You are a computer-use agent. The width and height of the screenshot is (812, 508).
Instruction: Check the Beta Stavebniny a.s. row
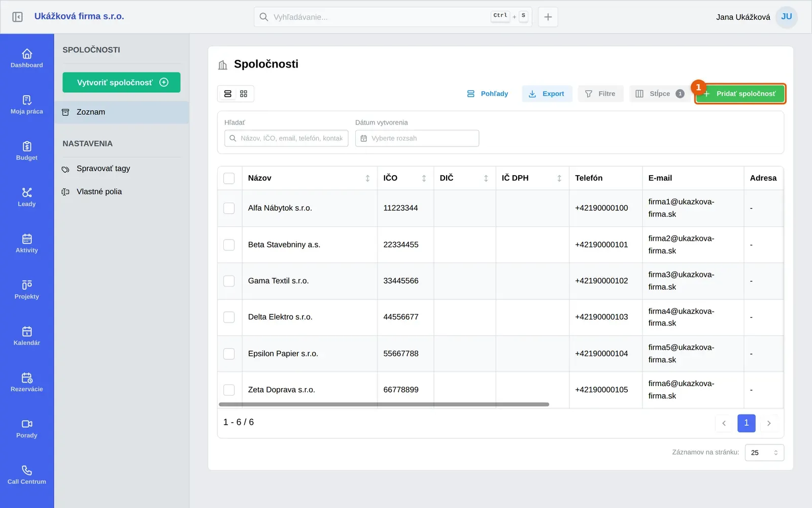pos(229,245)
